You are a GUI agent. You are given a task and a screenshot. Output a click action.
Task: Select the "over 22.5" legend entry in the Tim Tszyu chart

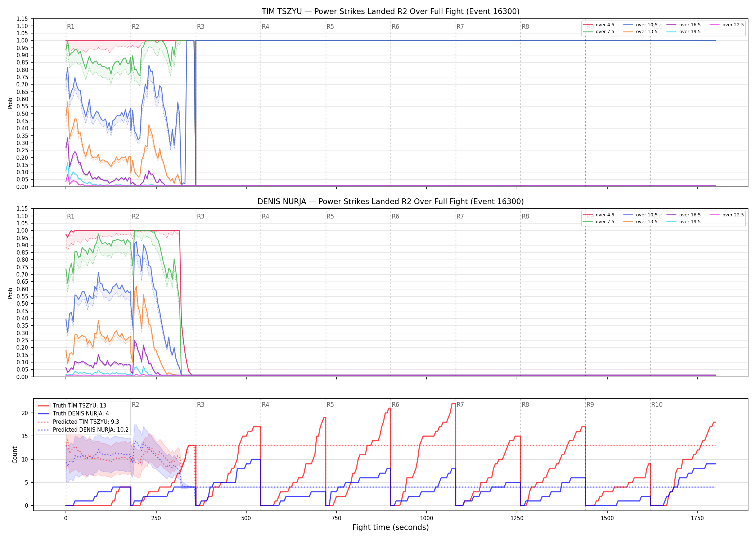click(x=726, y=25)
